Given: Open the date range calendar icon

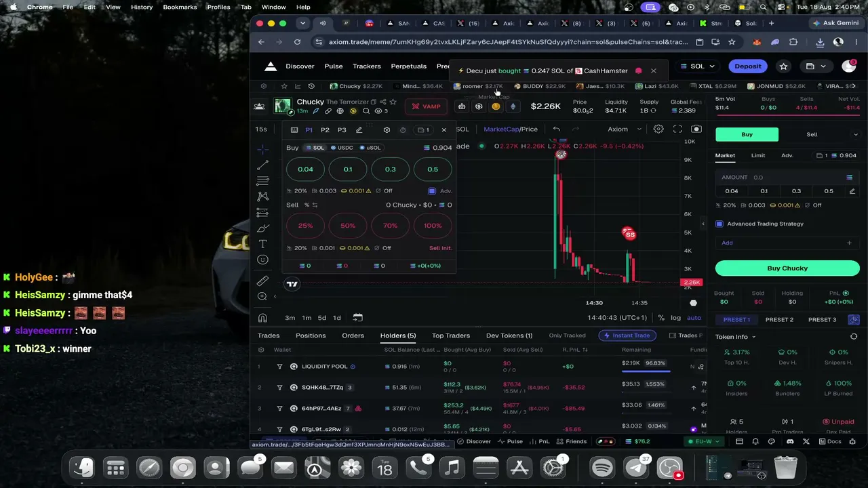Looking at the screenshot, I should [x=358, y=318].
